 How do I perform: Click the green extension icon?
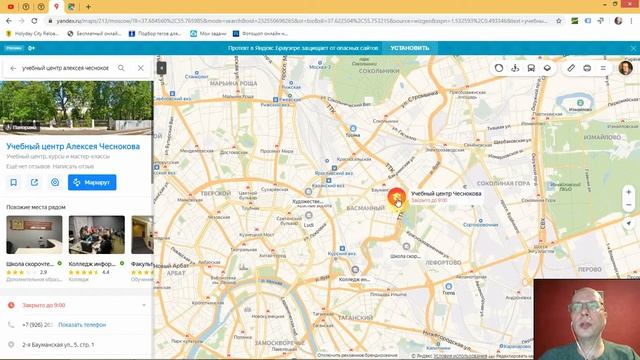[575, 21]
